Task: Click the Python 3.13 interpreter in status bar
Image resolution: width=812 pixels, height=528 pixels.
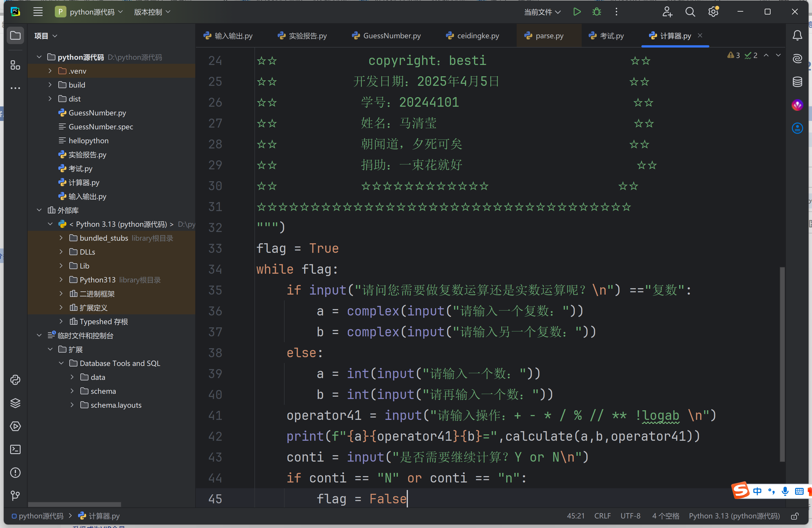Action: click(734, 516)
